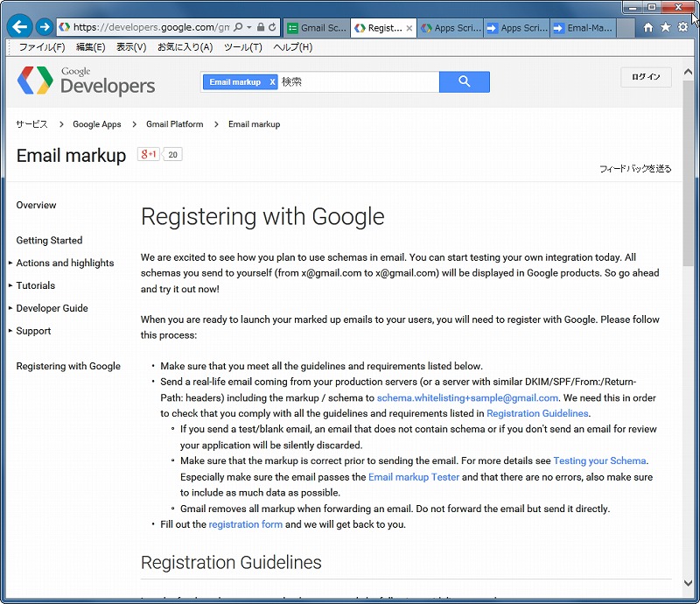Click the Email markup page title
700x604 pixels.
click(72, 156)
